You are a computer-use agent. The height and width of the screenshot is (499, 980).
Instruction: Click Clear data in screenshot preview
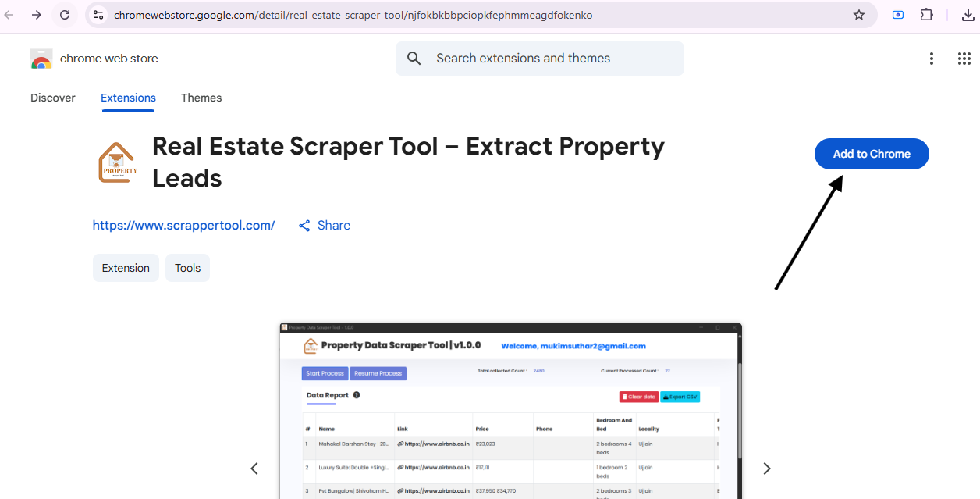639,397
